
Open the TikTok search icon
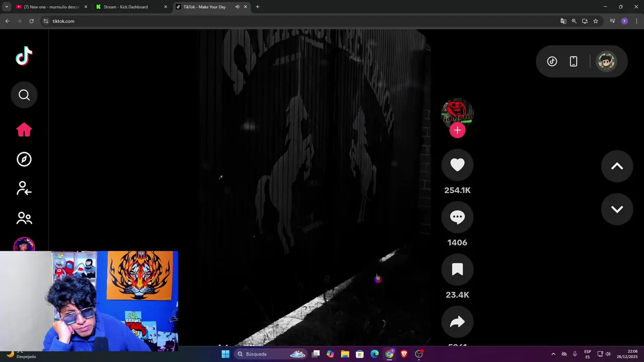click(24, 95)
